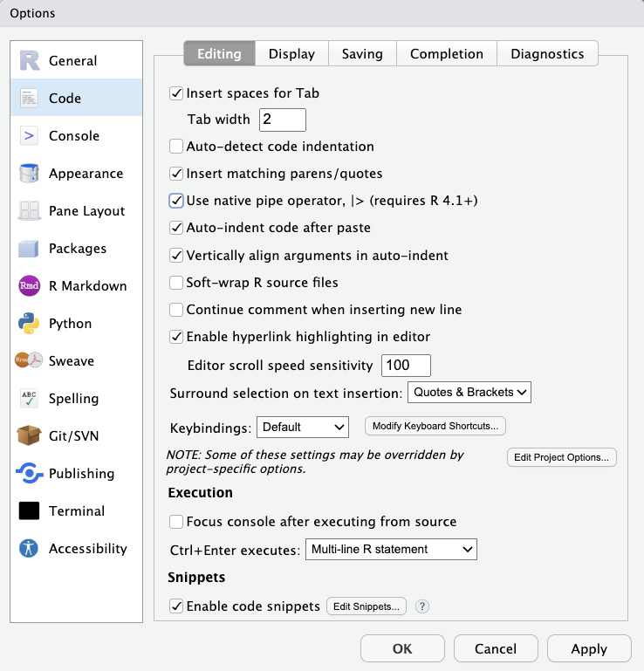Click Modify Keyboard Shortcuts button
The width and height of the screenshot is (644, 671).
point(435,427)
